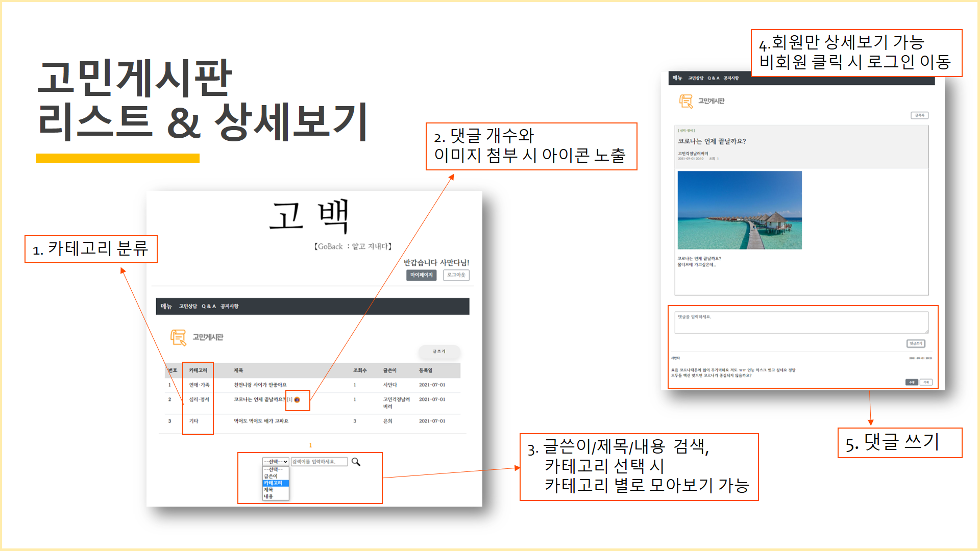Click the 검색어를 입력하세요 search field

click(320, 462)
